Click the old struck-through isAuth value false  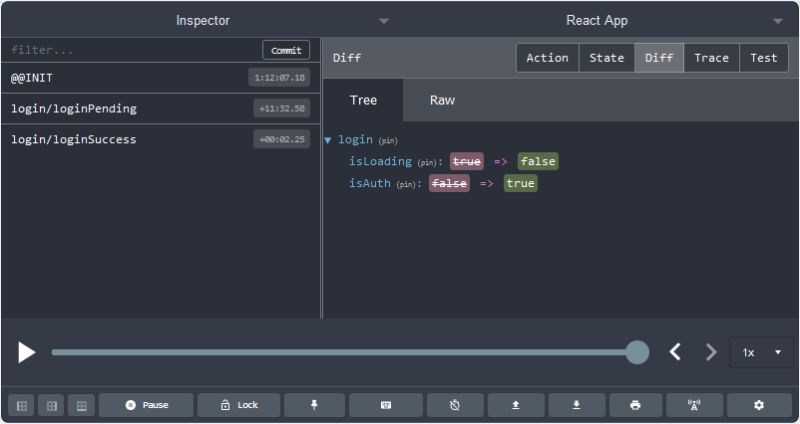[x=449, y=183]
